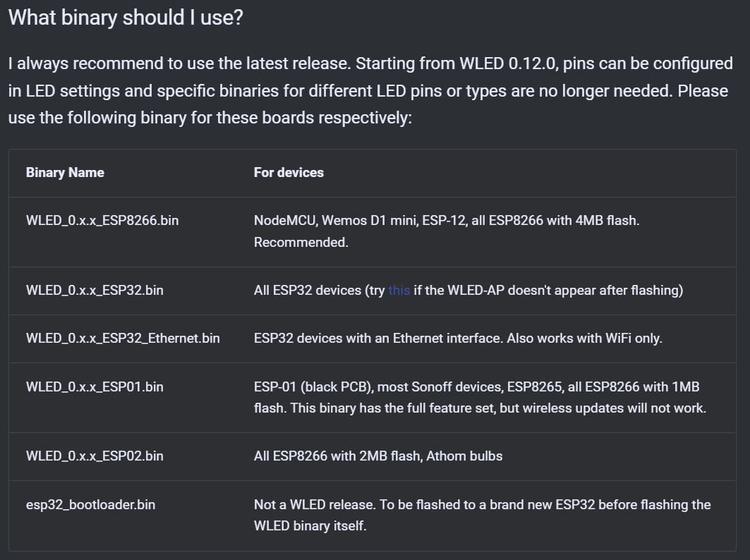The height and width of the screenshot is (560, 750).
Task: Click 'WLED binary itself.' text in last row
Action: [x=310, y=525]
